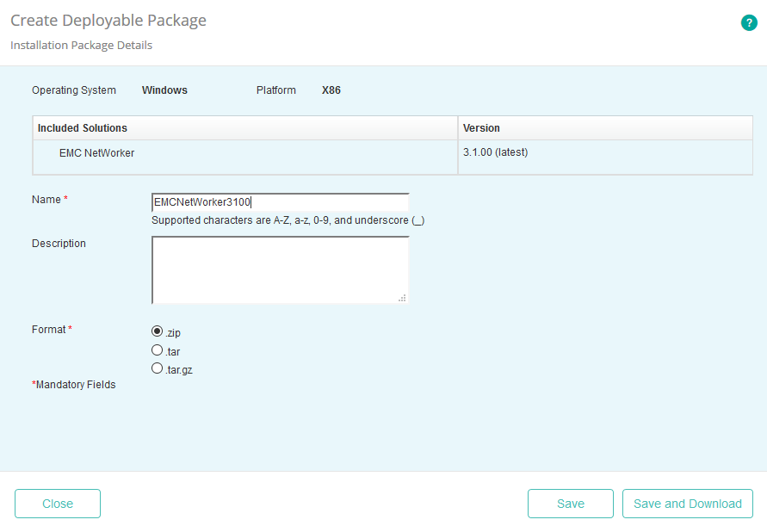
Task: Click the Name field required label
Action: (49, 199)
